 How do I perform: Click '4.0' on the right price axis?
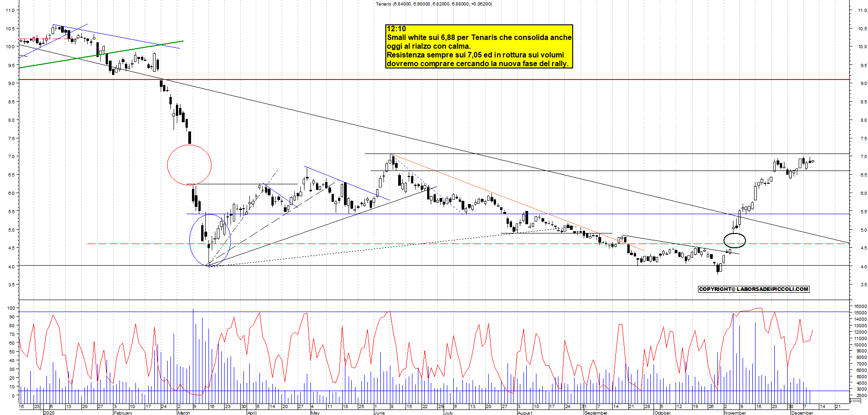[863, 267]
